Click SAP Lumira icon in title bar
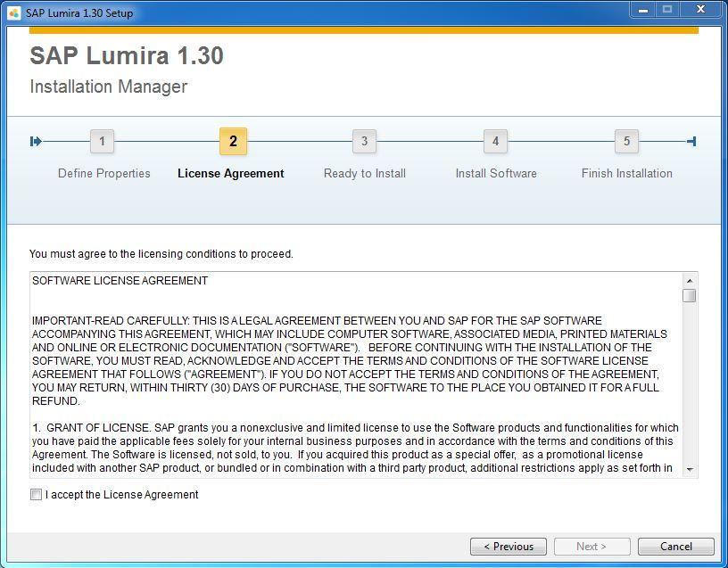The height and width of the screenshot is (568, 728). tap(14, 13)
